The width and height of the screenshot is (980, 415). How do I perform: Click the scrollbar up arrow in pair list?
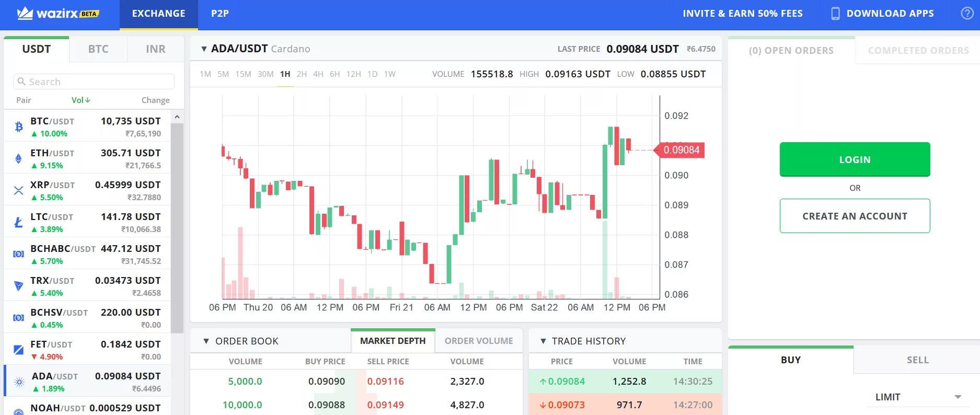[x=177, y=117]
